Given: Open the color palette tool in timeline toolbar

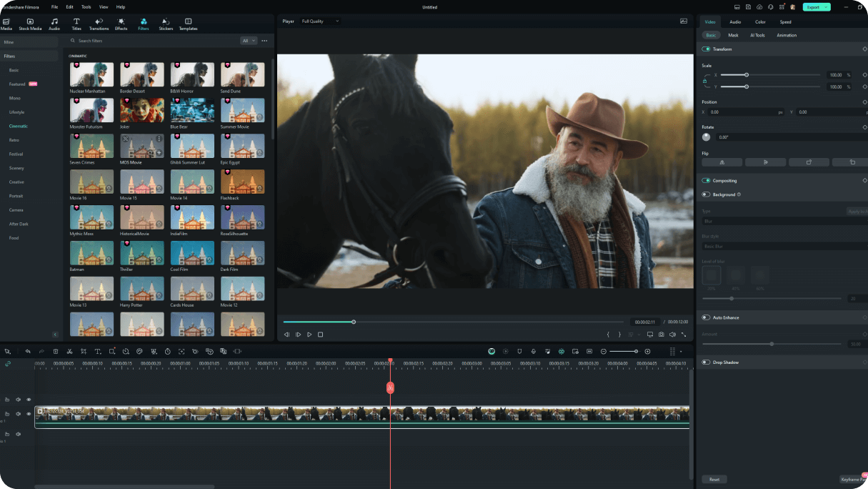Looking at the screenshot, I should tap(139, 351).
